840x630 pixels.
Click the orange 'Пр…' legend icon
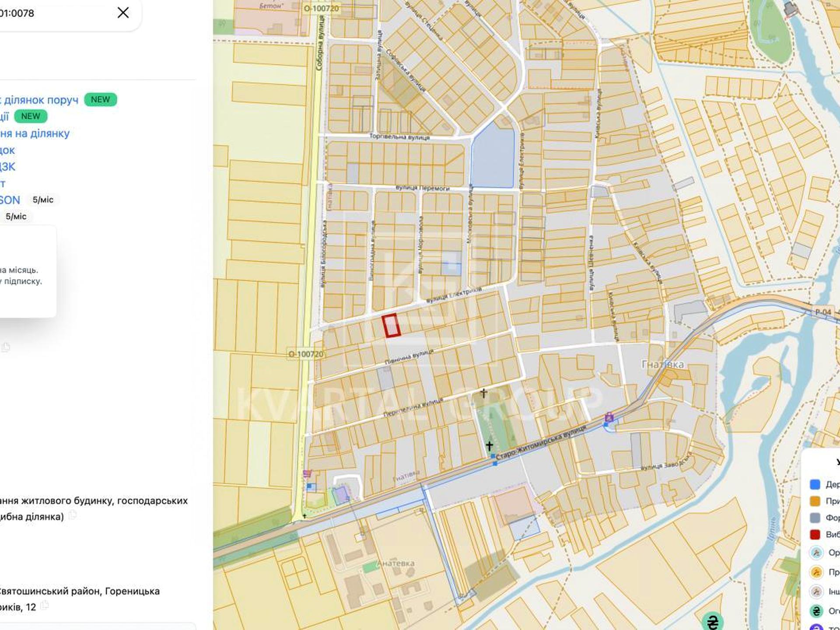tap(816, 572)
